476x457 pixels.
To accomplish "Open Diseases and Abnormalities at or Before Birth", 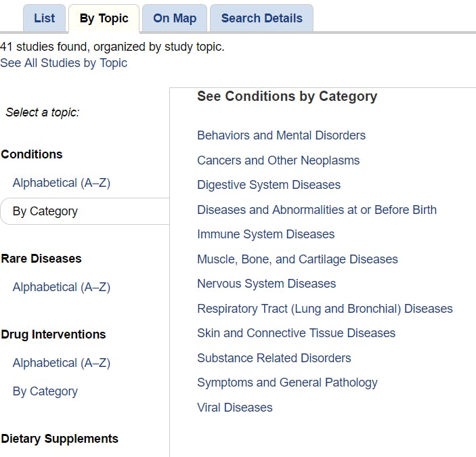I will pyautogui.click(x=317, y=210).
